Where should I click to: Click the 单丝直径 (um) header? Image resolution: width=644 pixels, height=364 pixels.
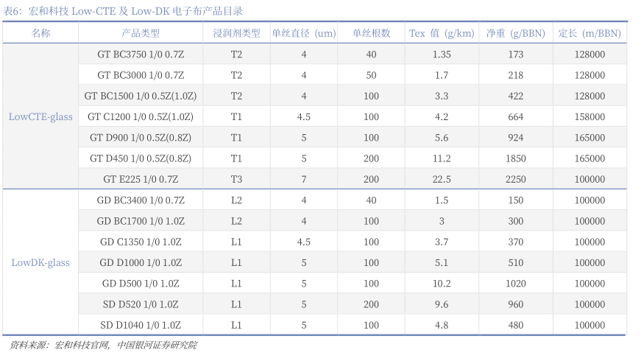[x=303, y=33]
